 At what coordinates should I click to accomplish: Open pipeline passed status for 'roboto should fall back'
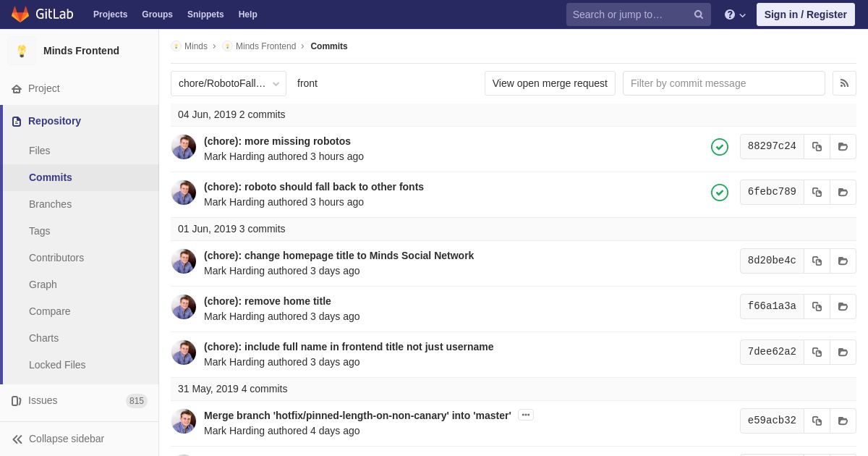click(720, 193)
